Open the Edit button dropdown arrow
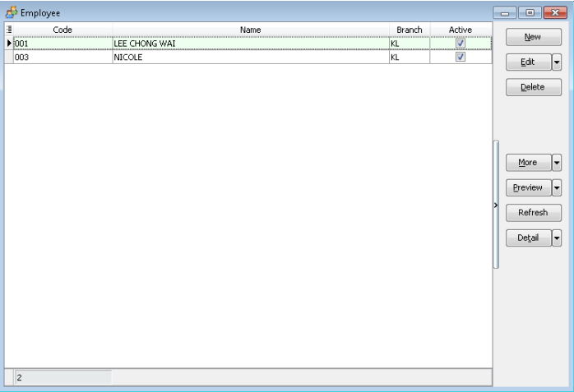 pos(557,62)
